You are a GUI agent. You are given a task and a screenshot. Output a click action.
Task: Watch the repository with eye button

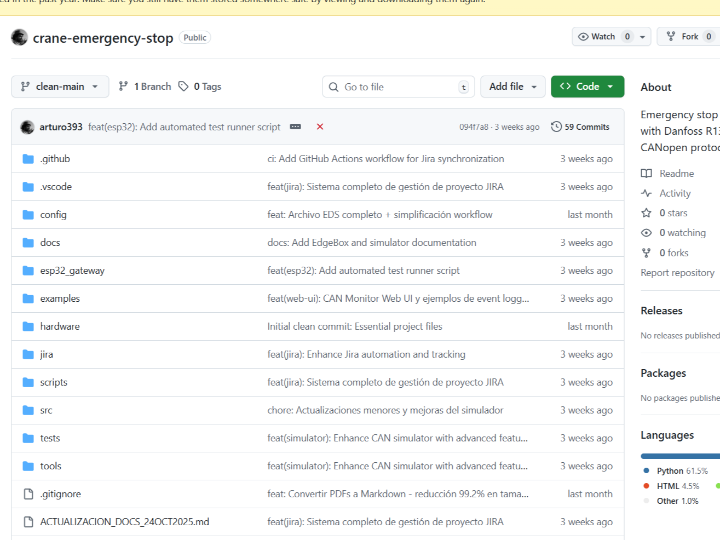tap(597, 37)
